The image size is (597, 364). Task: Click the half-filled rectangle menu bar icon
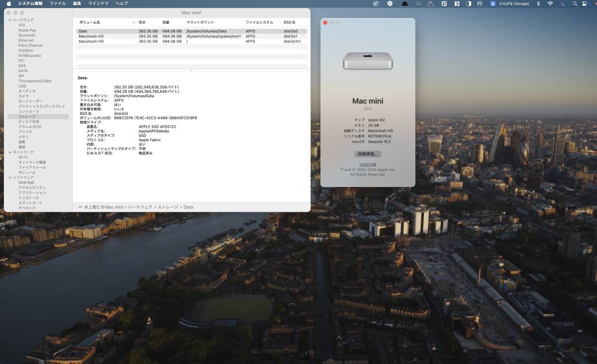(x=469, y=3)
